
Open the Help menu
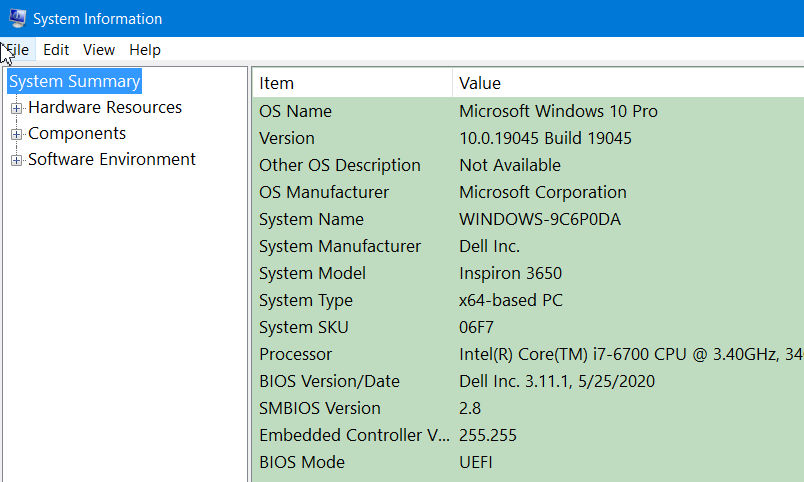coord(145,50)
